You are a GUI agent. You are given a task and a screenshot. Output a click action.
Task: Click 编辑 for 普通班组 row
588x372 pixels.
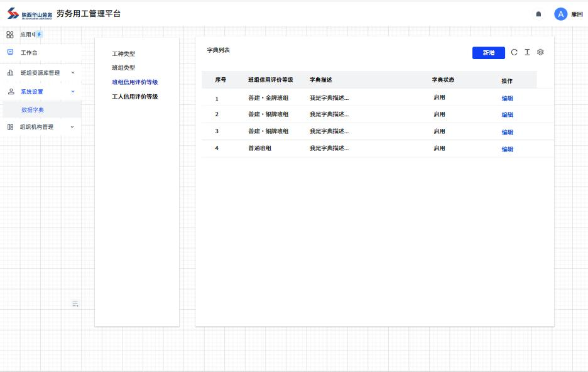click(507, 150)
